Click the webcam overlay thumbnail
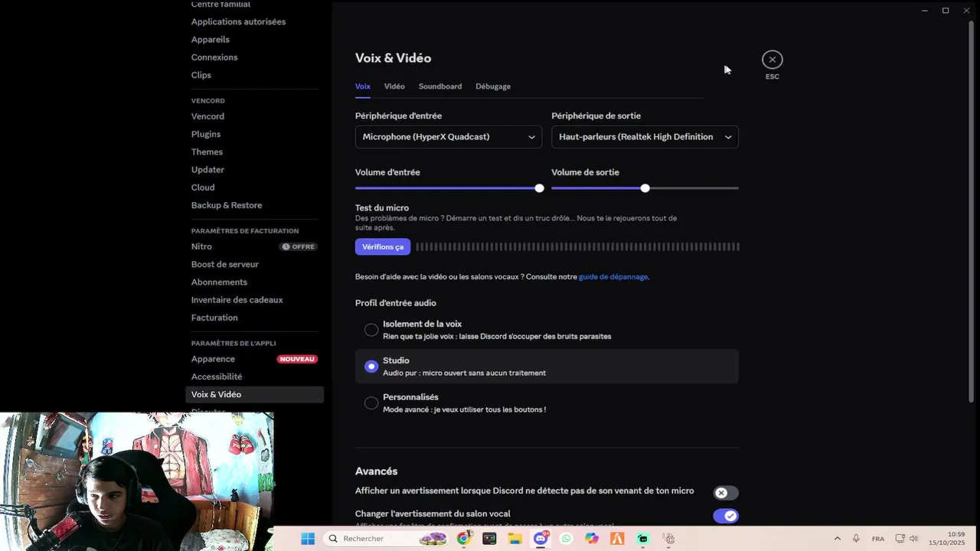 tap(136, 482)
